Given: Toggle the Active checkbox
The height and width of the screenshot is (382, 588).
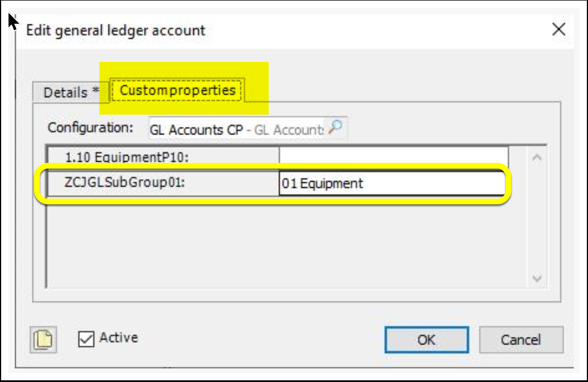Looking at the screenshot, I should pyautogui.click(x=86, y=339).
